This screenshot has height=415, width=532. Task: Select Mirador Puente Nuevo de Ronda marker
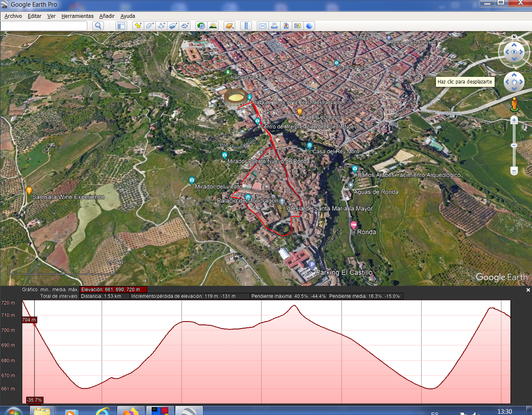(224, 155)
